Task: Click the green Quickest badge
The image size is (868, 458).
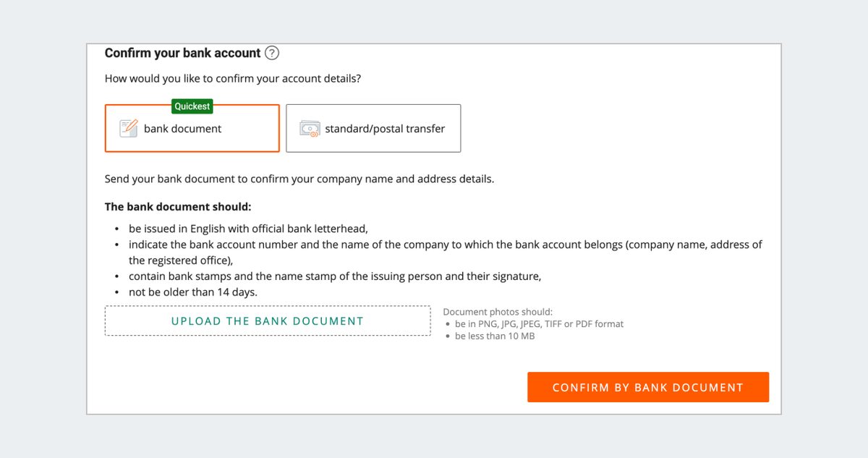Action: pyautogui.click(x=192, y=106)
